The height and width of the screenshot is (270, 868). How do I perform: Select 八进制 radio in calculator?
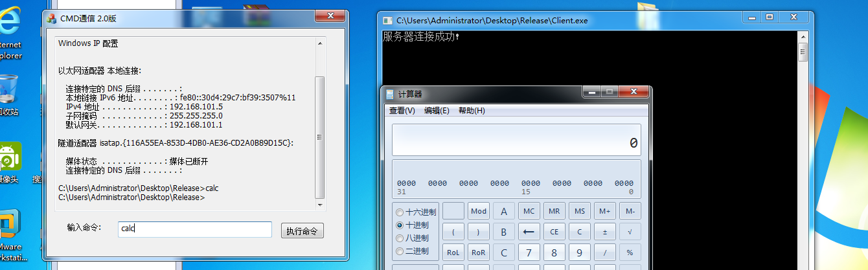click(411, 238)
